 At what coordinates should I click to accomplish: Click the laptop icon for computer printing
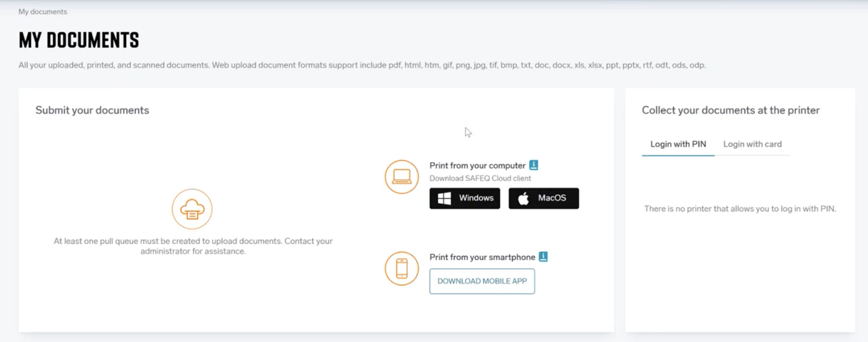point(402,177)
